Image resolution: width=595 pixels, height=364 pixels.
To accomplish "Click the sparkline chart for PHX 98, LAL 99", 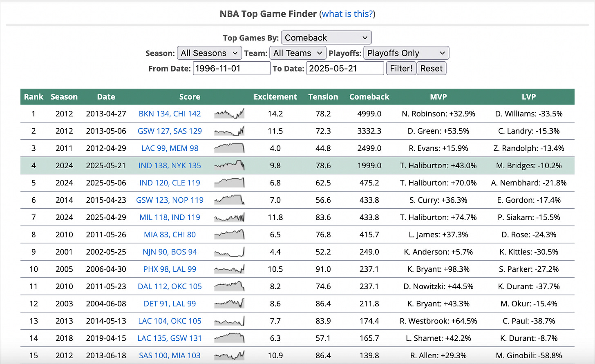I will (229, 269).
